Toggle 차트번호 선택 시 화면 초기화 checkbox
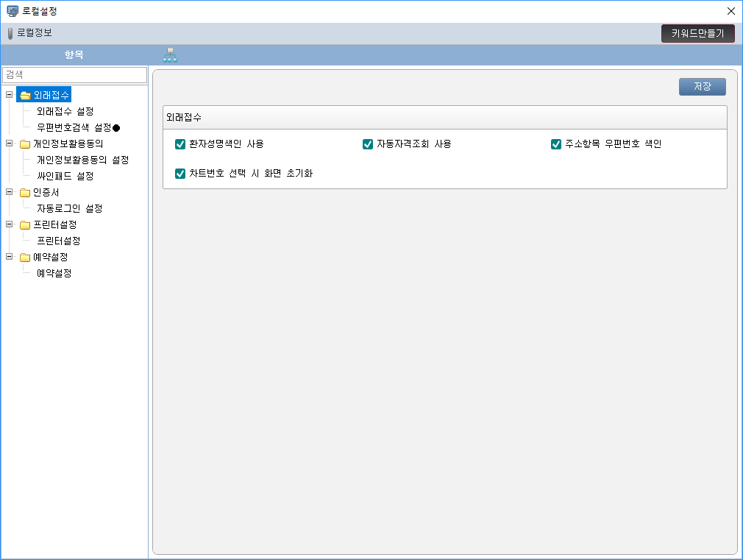This screenshot has width=743, height=560. tap(179, 174)
